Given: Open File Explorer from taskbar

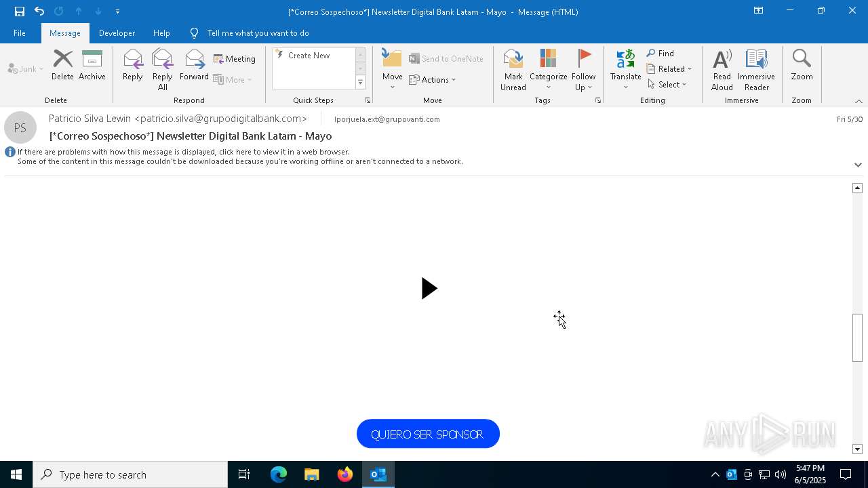Looking at the screenshot, I should [311, 474].
